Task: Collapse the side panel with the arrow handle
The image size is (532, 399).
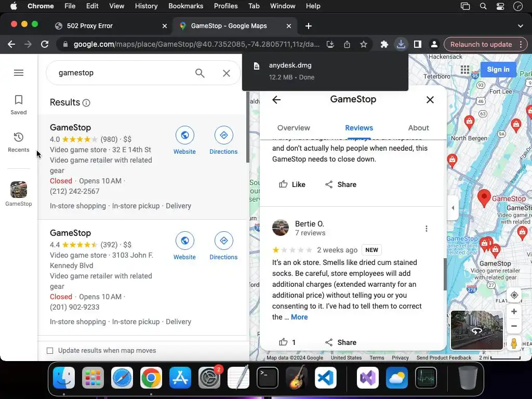Action: pos(453,208)
